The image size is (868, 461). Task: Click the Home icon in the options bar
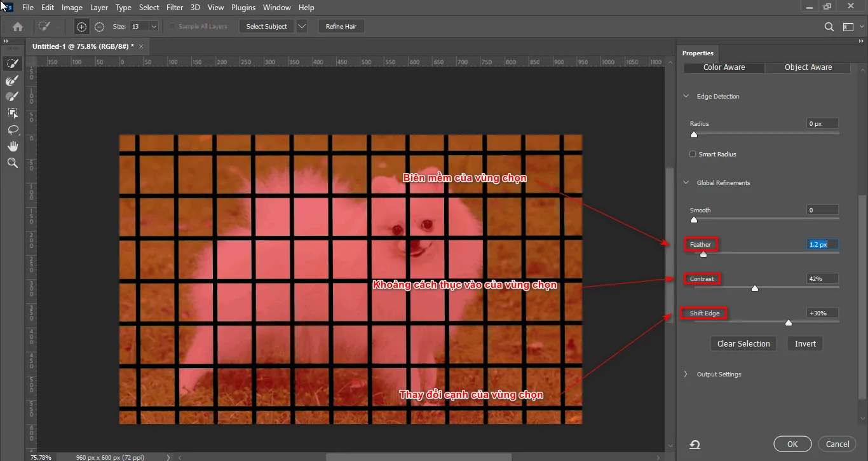(17, 27)
